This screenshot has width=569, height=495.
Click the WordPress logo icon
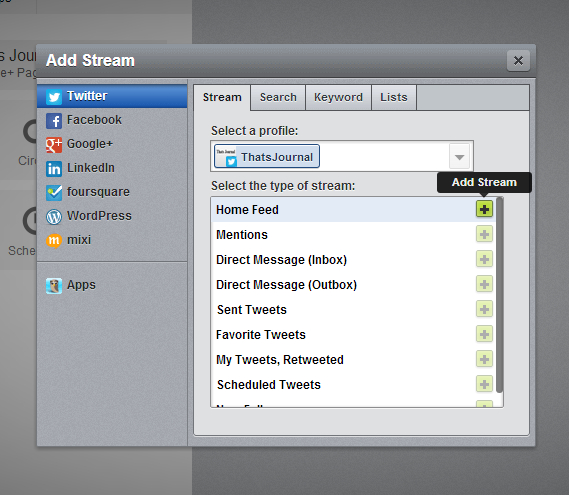tap(54, 216)
